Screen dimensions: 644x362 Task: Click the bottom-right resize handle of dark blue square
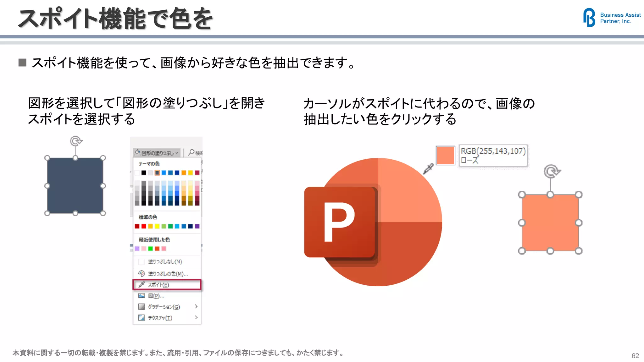tap(103, 213)
